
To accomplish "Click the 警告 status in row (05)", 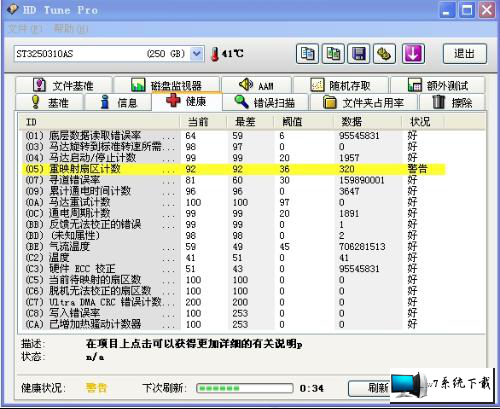I will [417, 169].
